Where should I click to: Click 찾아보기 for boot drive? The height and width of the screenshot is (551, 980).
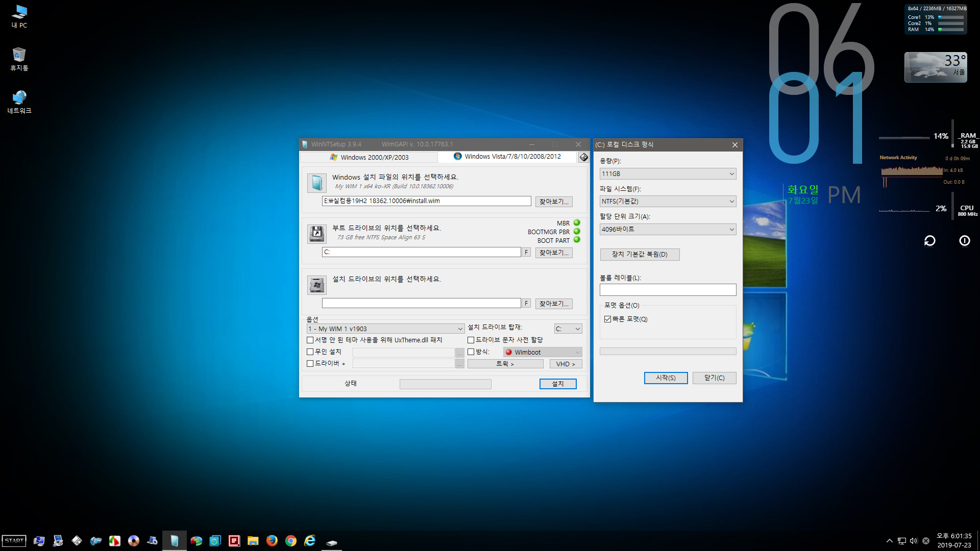click(x=554, y=253)
